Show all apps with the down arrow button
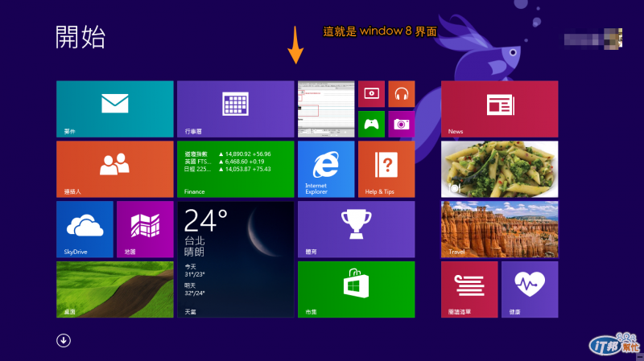Screen dimensions: 644x361 point(64,340)
